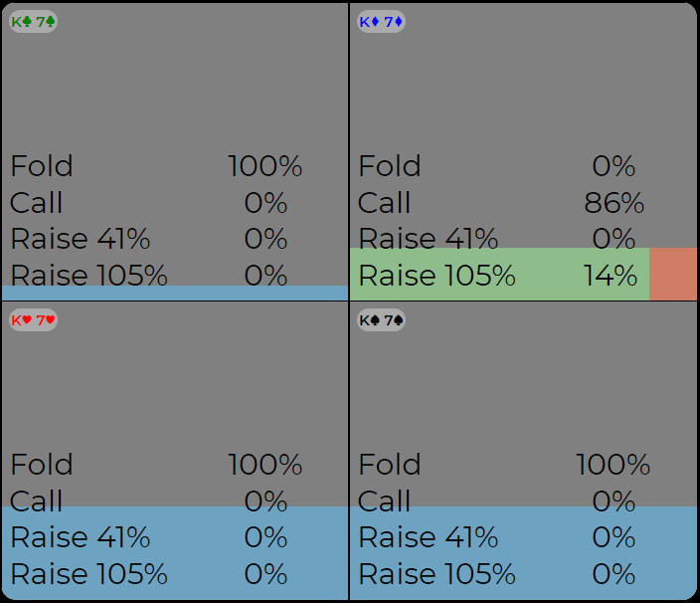700x603 pixels.
Task: Click the K♥7♥ hearts hand badge
Action: (x=33, y=319)
